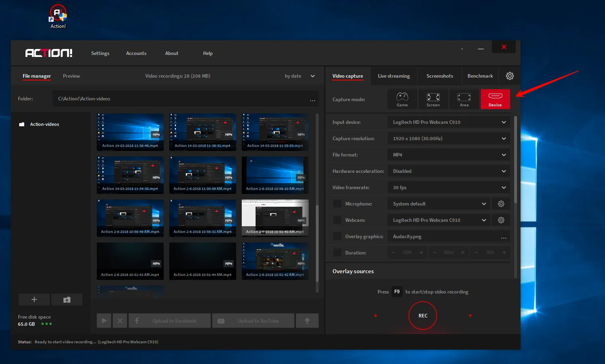Select recording Action 2-6-2018 10-51-43 AM.mp4
Image resolution: width=605 pixels, height=364 pixels.
(130, 261)
